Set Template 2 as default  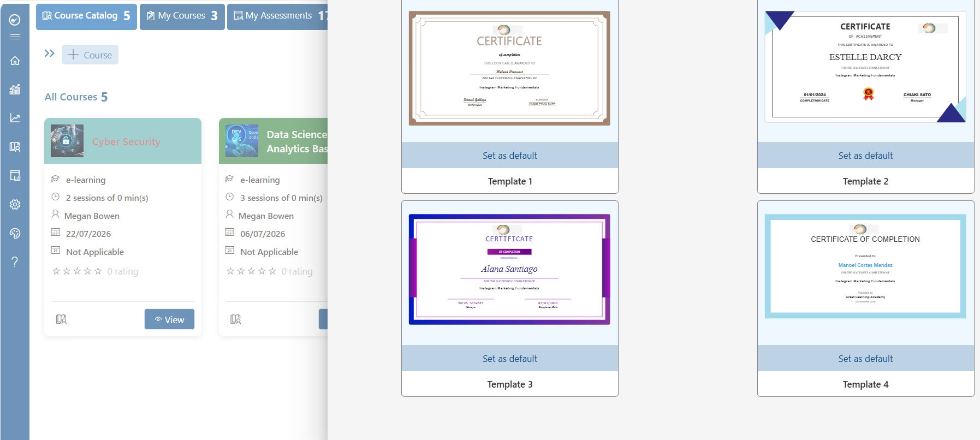[x=865, y=156]
